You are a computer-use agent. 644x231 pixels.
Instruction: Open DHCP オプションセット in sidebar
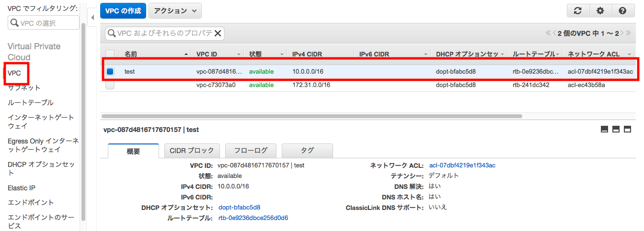[41, 169]
